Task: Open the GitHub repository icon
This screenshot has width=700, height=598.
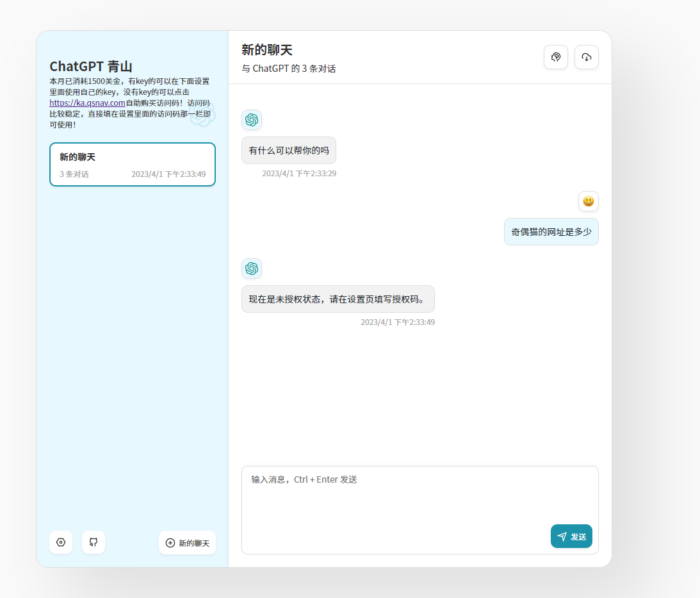Action: click(94, 542)
